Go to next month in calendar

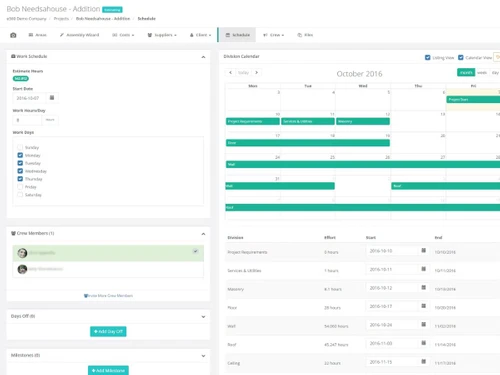point(256,72)
